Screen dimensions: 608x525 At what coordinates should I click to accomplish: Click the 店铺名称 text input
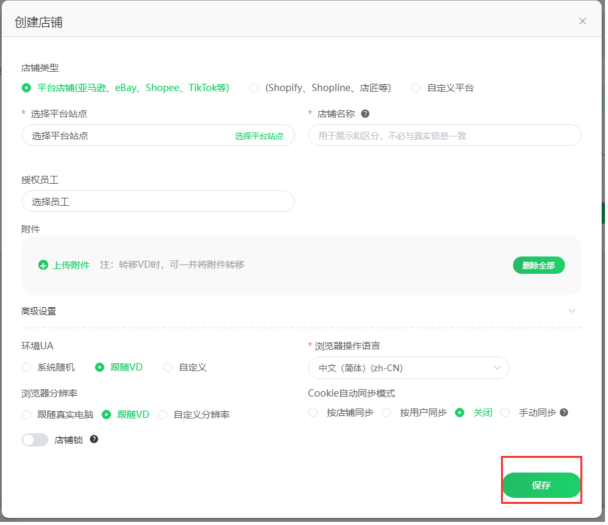pos(446,136)
